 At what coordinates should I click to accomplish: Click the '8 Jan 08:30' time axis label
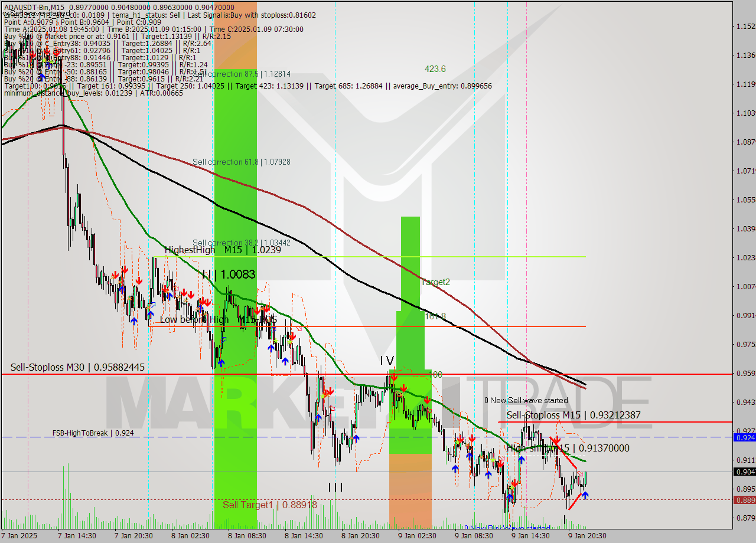click(246, 536)
